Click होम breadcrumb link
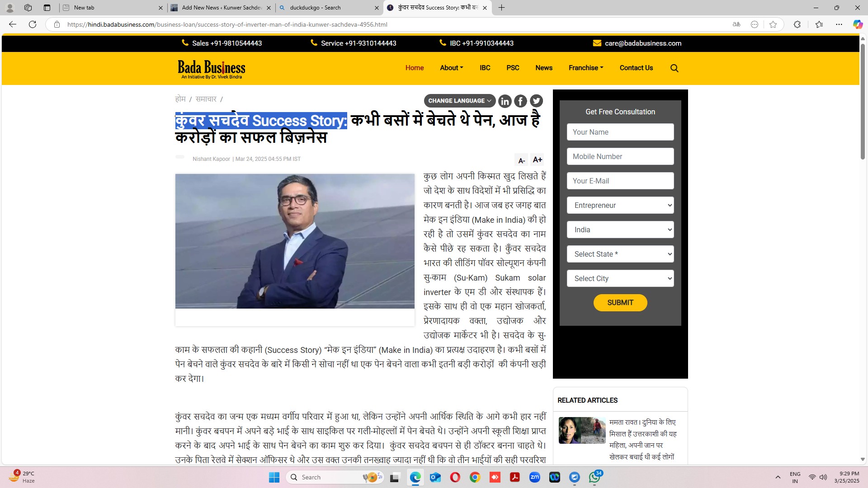 (180, 99)
